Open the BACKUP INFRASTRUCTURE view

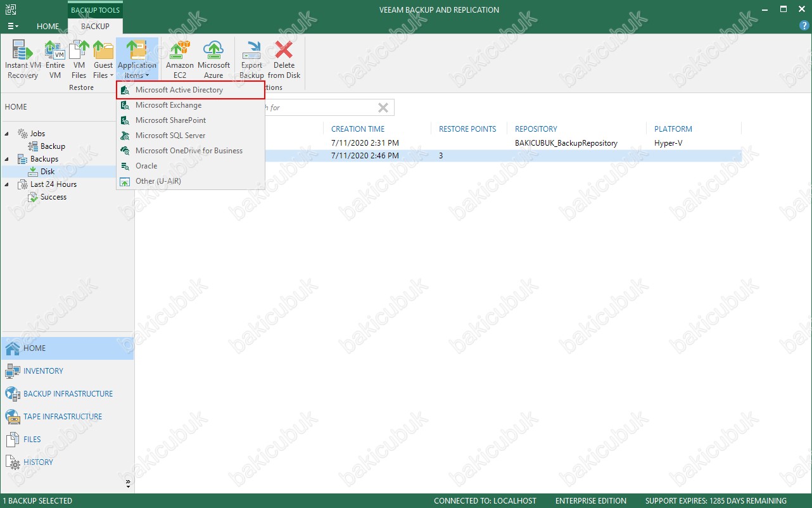pos(67,394)
